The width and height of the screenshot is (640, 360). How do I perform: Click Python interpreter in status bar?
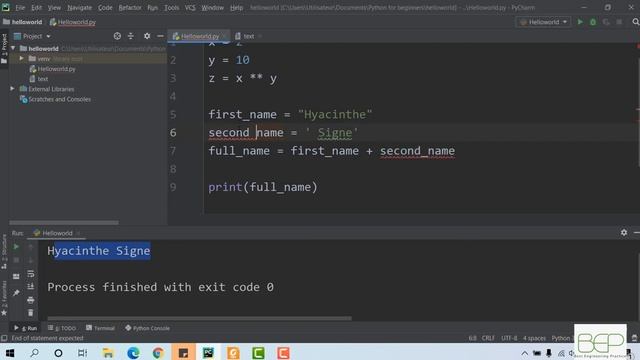[x=562, y=338]
